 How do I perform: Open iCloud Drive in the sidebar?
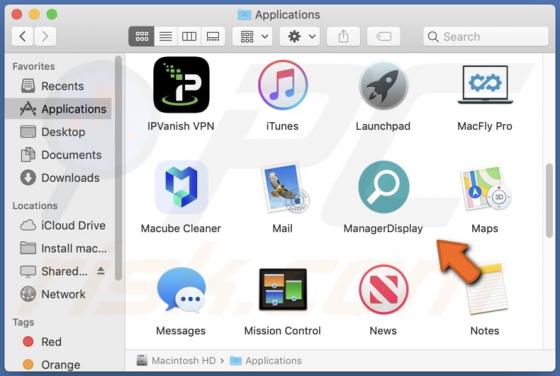pos(59,225)
